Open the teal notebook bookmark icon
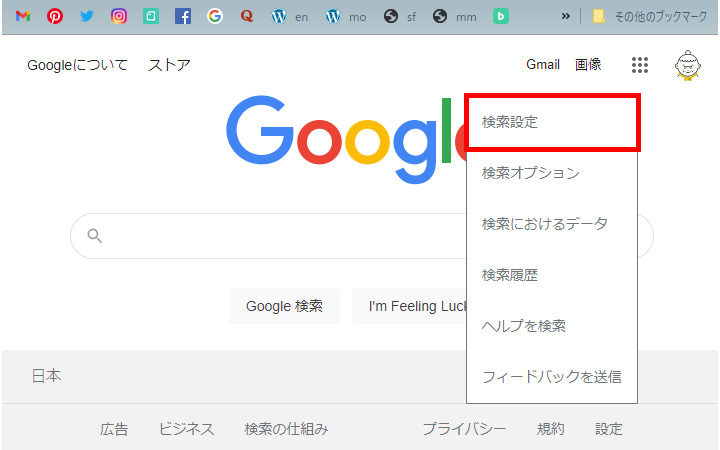The width and height of the screenshot is (720, 450). pyautogui.click(x=151, y=17)
